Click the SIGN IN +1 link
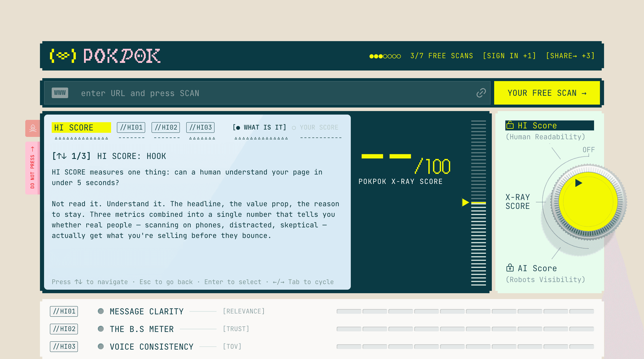 coord(509,56)
